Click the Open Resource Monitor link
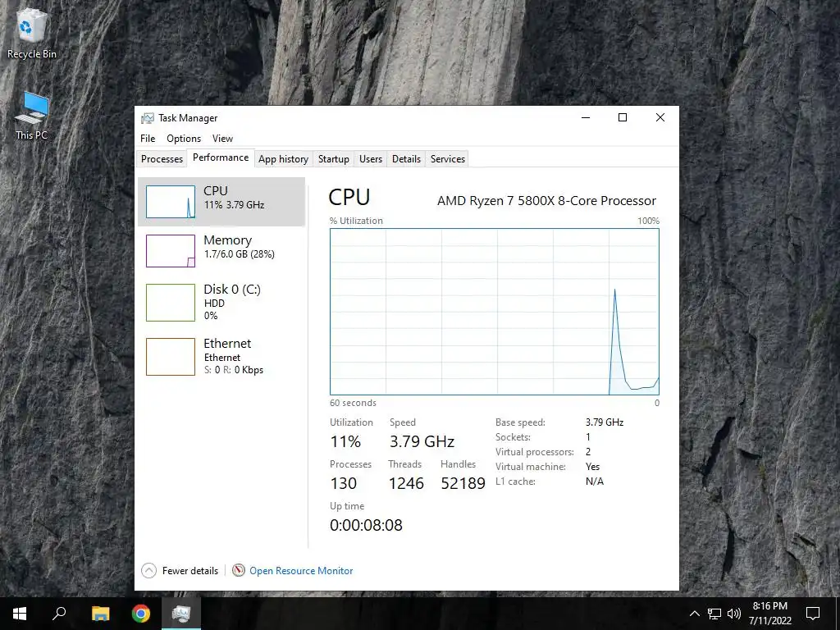Image resolution: width=840 pixels, height=630 pixels. (x=301, y=571)
